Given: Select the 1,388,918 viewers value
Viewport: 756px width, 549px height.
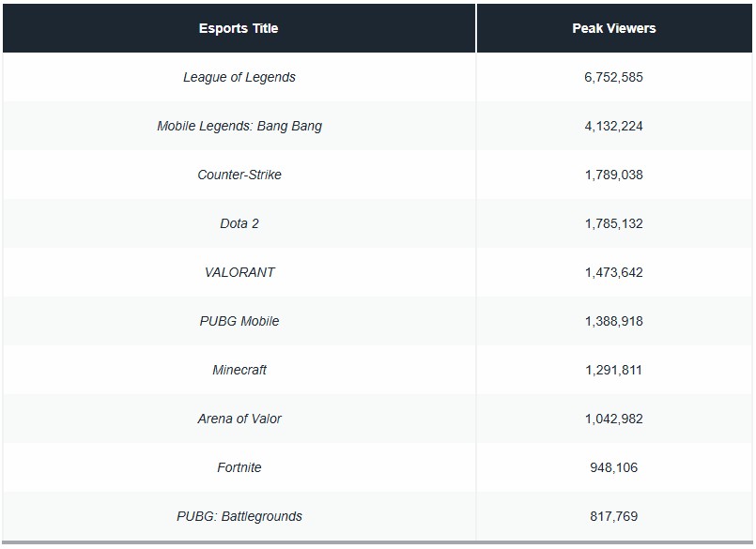Looking at the screenshot, I should click(x=614, y=321).
